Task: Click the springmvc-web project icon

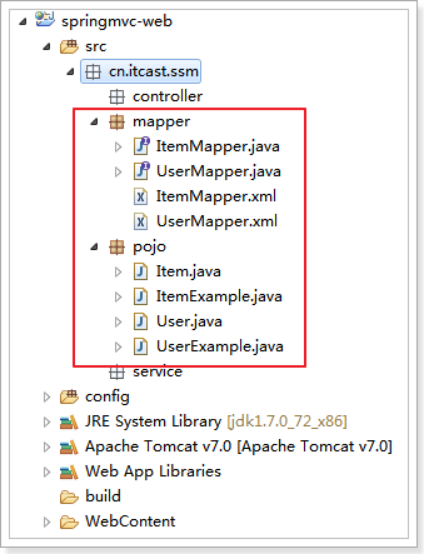Action: [45, 19]
